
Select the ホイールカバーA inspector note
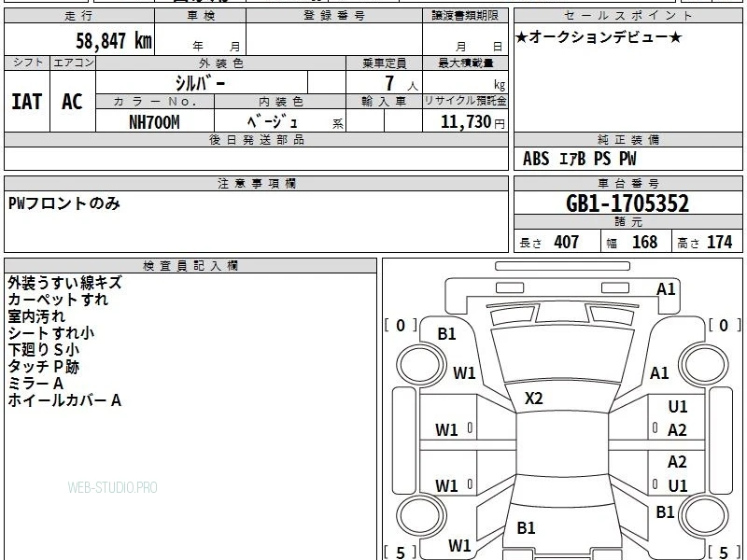coord(64,400)
